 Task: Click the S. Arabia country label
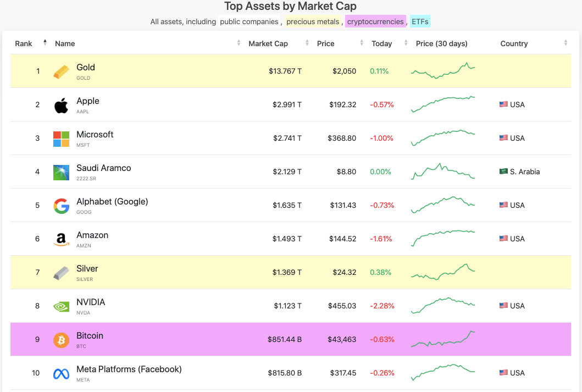click(525, 172)
